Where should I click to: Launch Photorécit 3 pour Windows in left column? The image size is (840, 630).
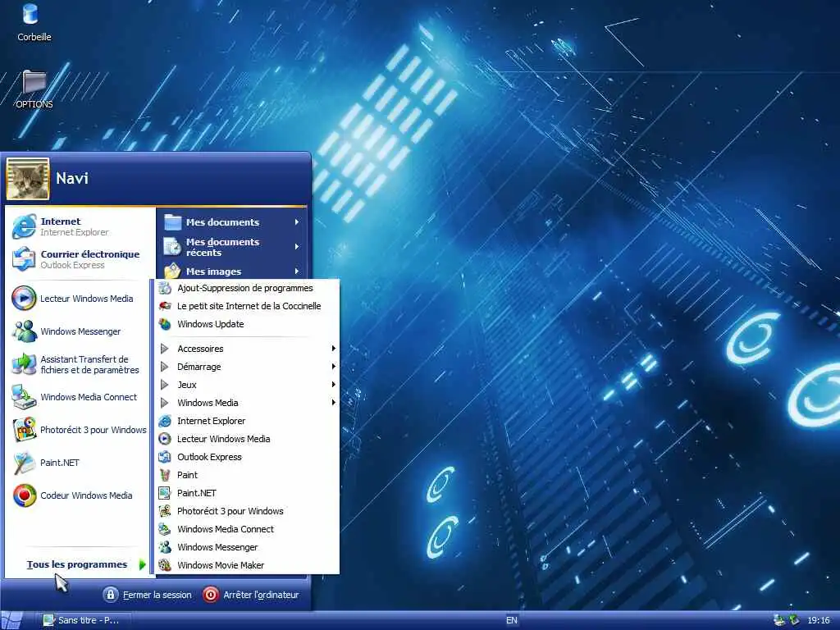click(x=78, y=430)
